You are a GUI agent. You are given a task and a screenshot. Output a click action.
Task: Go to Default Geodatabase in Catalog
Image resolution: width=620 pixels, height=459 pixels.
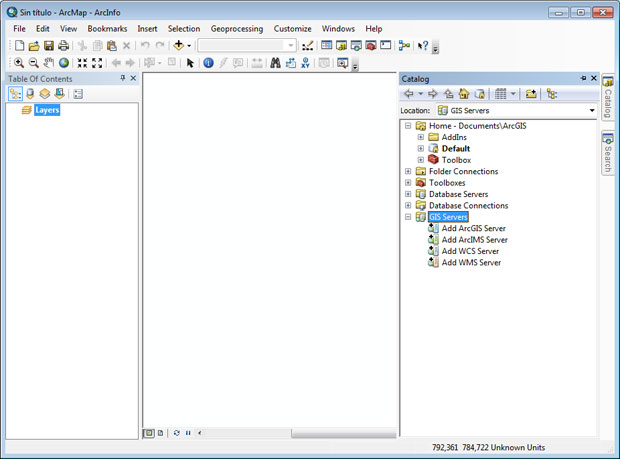coord(479,94)
